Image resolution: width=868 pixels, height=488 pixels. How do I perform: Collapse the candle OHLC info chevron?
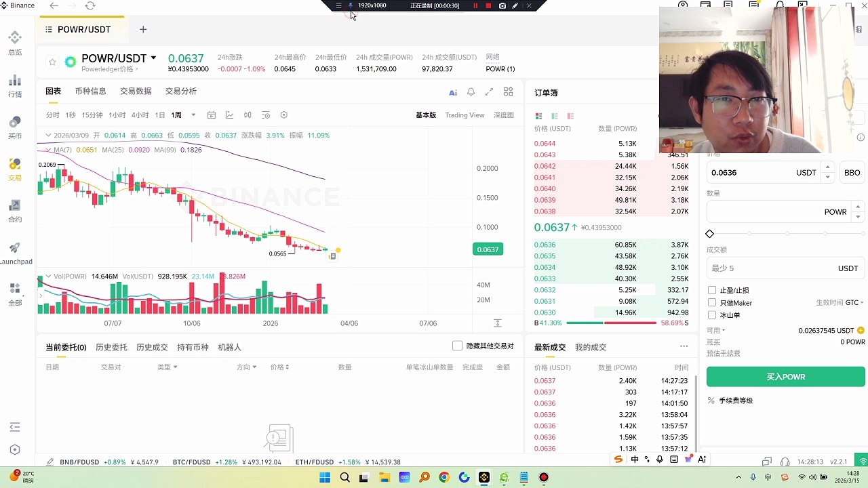(x=48, y=135)
